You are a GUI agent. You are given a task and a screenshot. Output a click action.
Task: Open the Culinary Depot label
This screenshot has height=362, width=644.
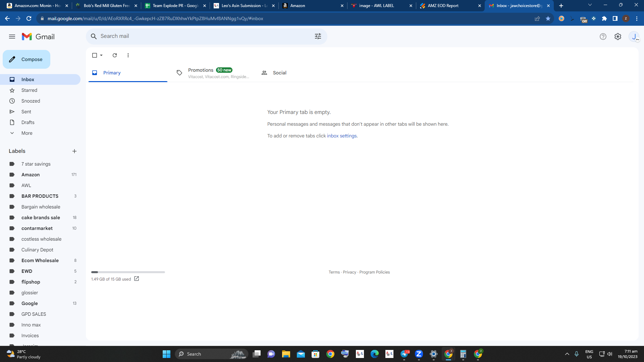40,250
